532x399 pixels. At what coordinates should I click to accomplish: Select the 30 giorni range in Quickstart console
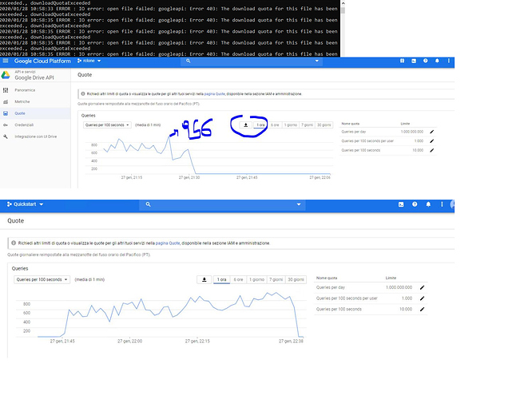pos(296,279)
